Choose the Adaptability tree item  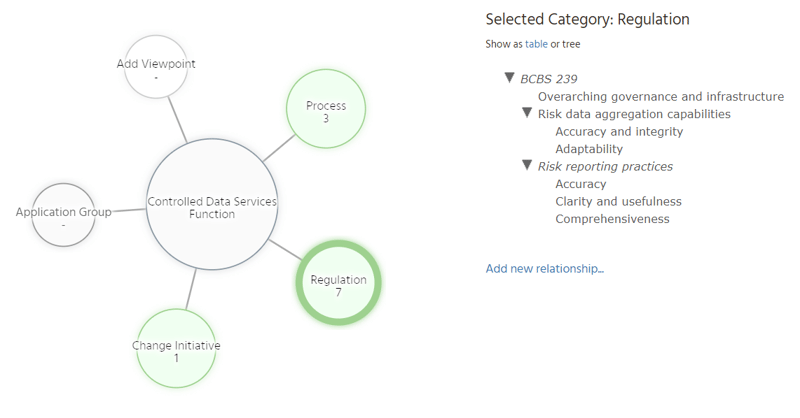(x=589, y=149)
